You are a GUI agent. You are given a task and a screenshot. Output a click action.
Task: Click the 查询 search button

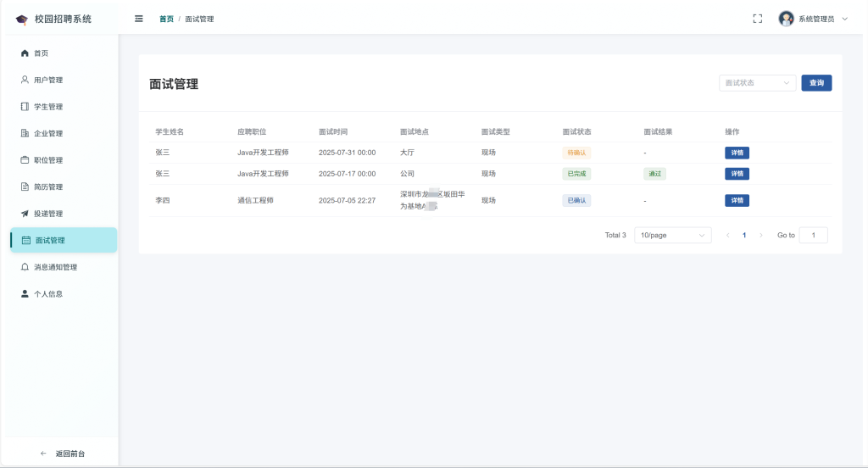point(816,83)
